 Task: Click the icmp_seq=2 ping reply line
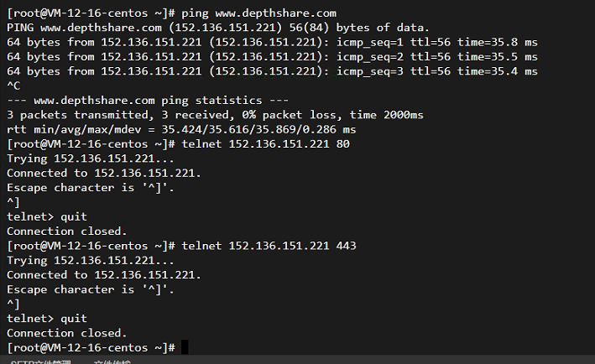point(272,57)
